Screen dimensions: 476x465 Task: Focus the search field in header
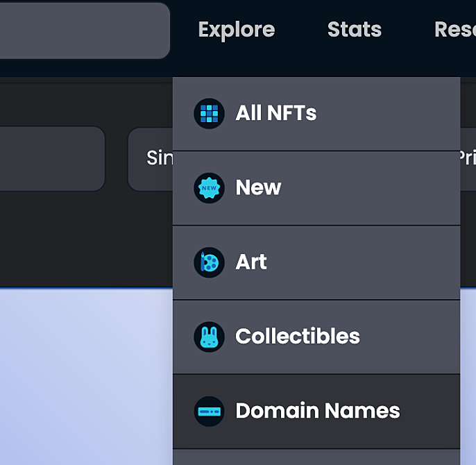(85, 31)
